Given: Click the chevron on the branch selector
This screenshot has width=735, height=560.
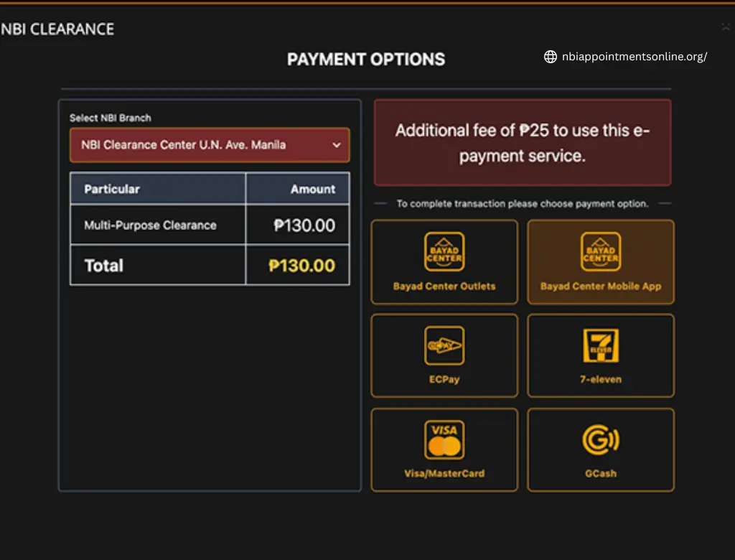Looking at the screenshot, I should point(336,144).
